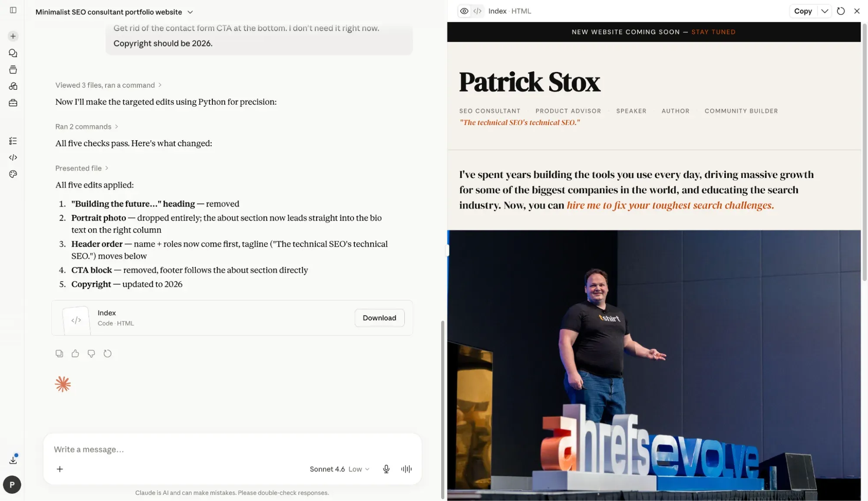Open the checklist icon in sidebar

coord(13,141)
